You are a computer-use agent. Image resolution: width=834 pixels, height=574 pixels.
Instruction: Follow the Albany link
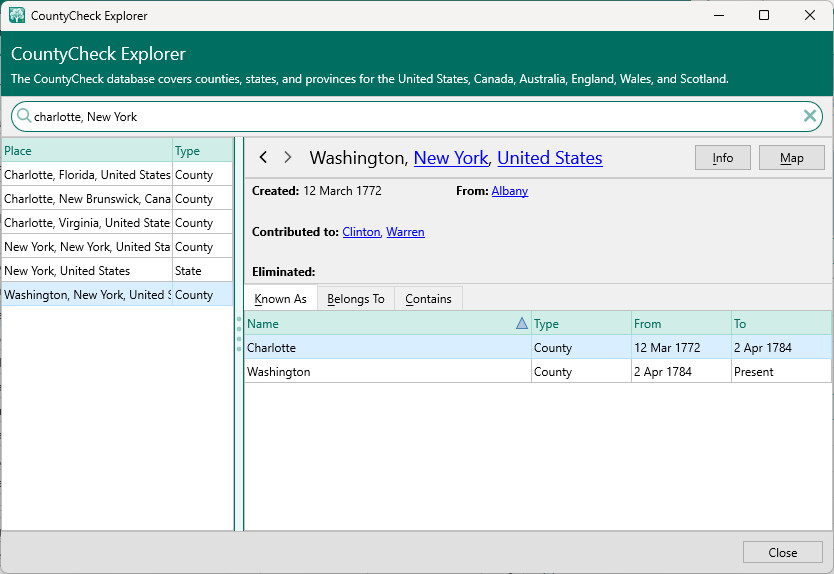(x=510, y=191)
